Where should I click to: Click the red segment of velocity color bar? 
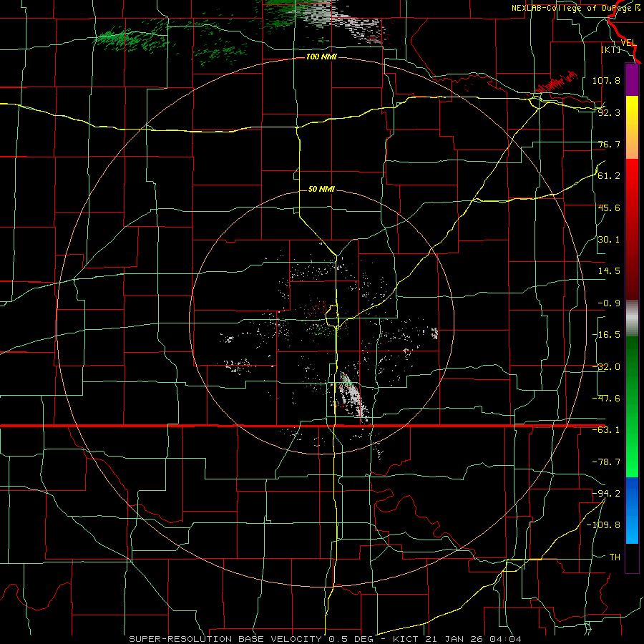coord(632,229)
